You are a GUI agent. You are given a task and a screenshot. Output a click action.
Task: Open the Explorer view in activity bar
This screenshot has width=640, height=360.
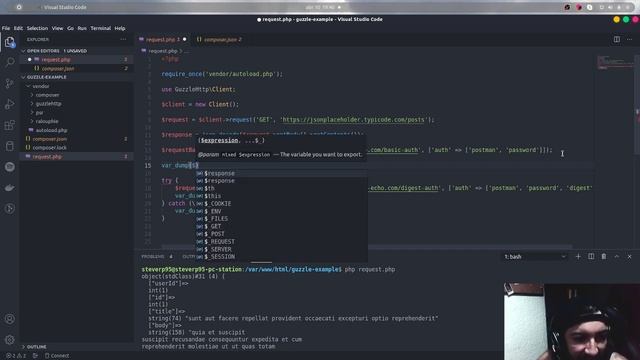point(9,42)
